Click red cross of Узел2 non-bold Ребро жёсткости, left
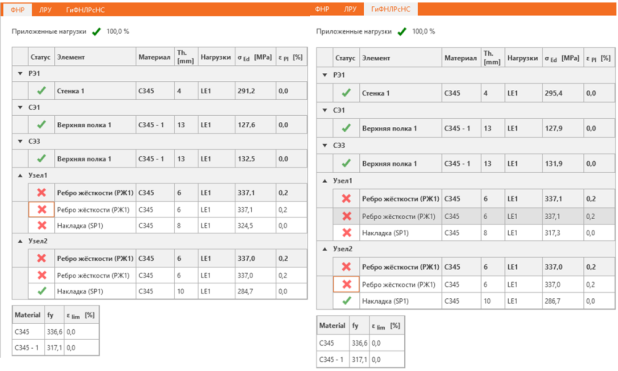 coord(41,275)
